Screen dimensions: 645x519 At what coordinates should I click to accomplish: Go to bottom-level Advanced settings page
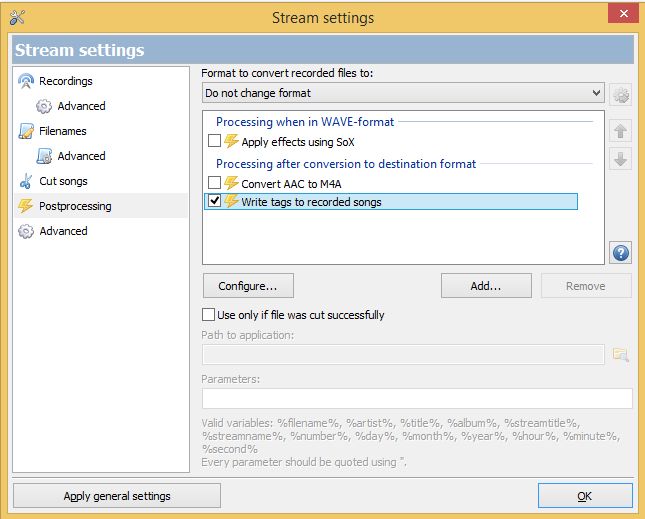point(63,231)
